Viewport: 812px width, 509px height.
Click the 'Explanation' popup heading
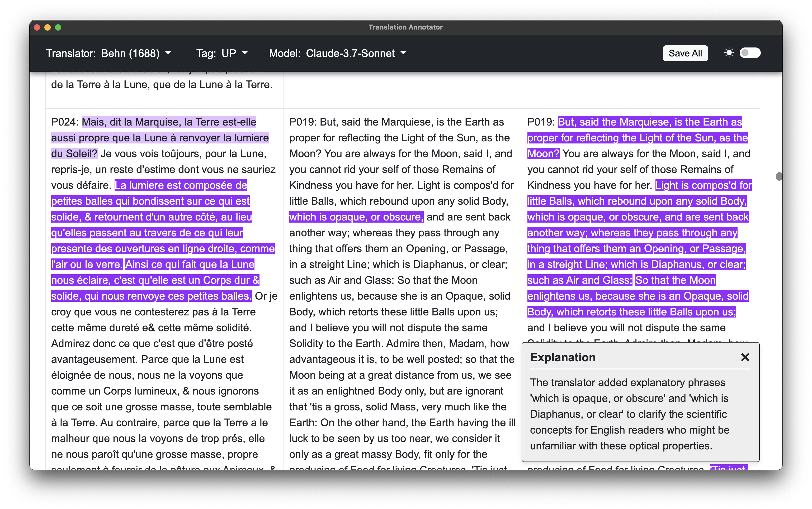(563, 357)
